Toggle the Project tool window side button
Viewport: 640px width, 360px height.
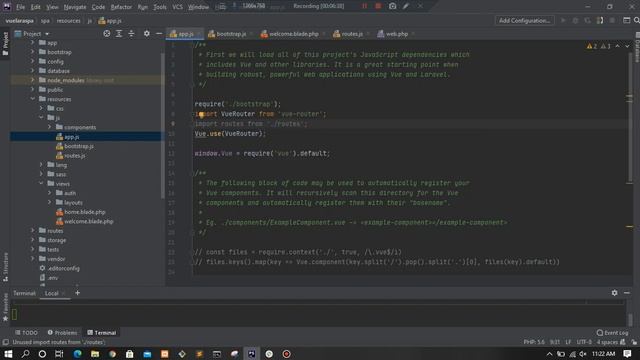point(5,44)
